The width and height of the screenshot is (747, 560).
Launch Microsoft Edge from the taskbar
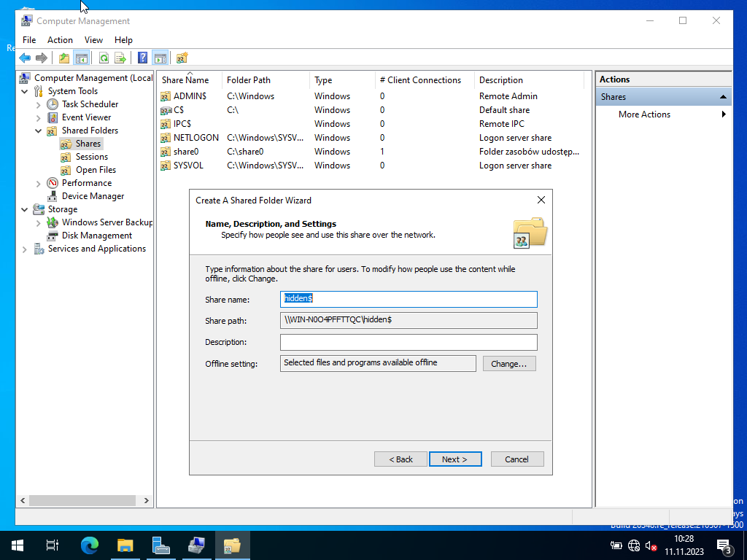(x=89, y=545)
